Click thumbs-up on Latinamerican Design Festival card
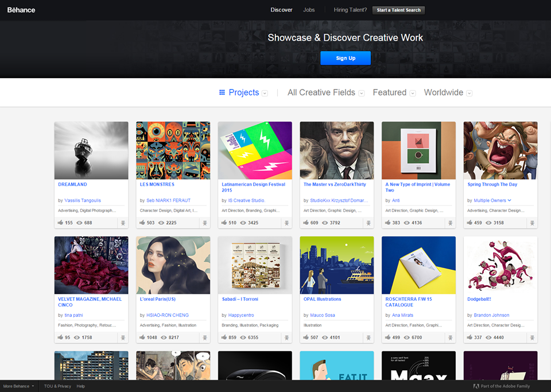Viewport: 551px width, 392px height. 224,222
